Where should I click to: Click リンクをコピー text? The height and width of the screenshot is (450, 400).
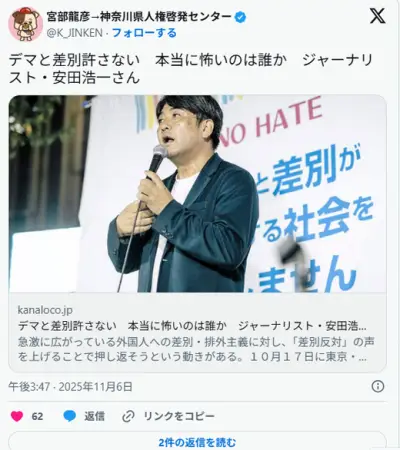[179, 416]
